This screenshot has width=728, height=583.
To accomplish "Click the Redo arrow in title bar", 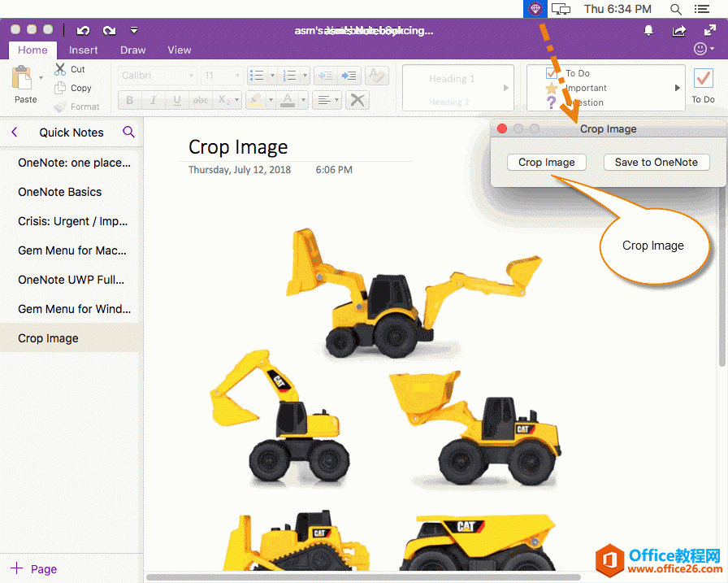I will click(x=109, y=31).
